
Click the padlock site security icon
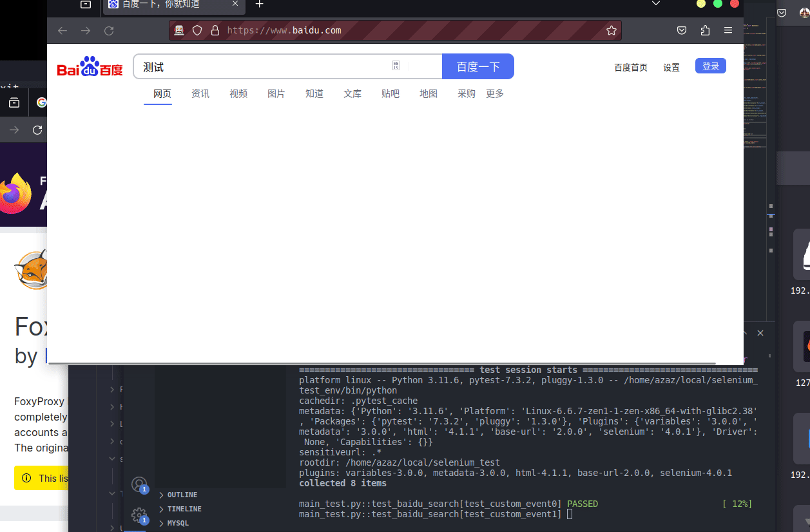coord(215,30)
